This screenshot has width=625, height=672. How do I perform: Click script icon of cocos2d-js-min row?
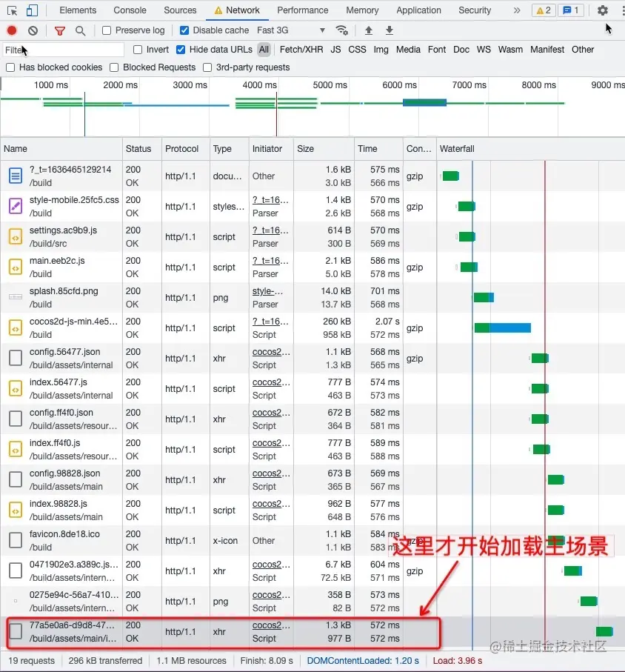click(16, 328)
